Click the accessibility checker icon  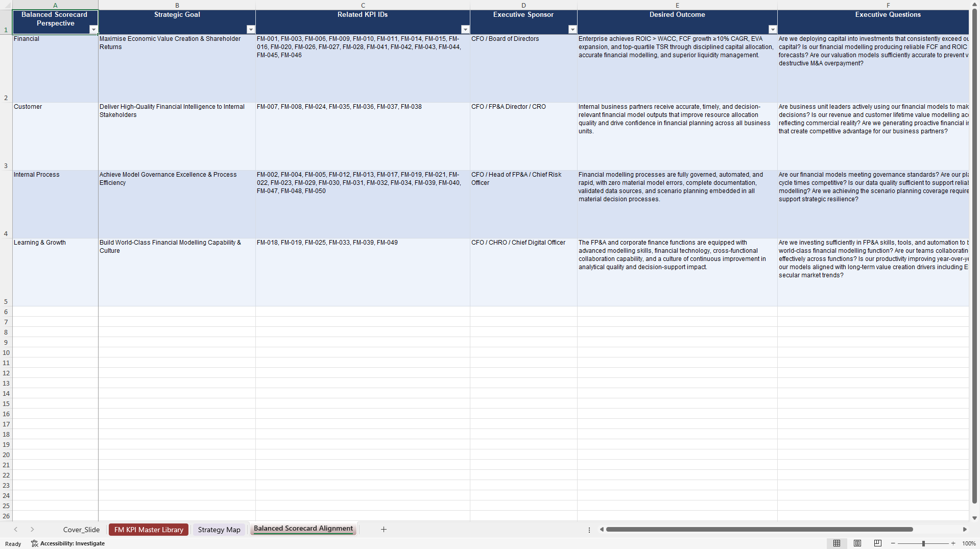click(34, 543)
